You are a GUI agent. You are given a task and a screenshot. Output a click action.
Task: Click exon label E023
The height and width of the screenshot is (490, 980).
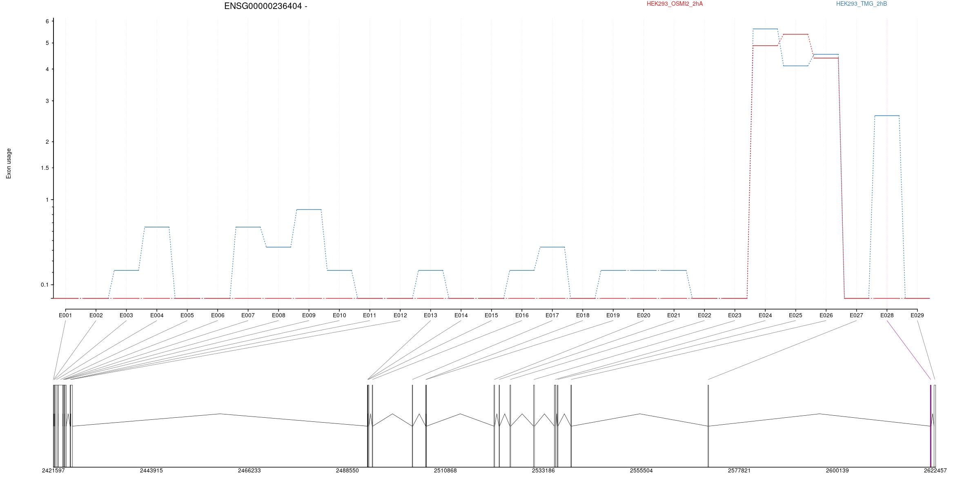point(735,315)
